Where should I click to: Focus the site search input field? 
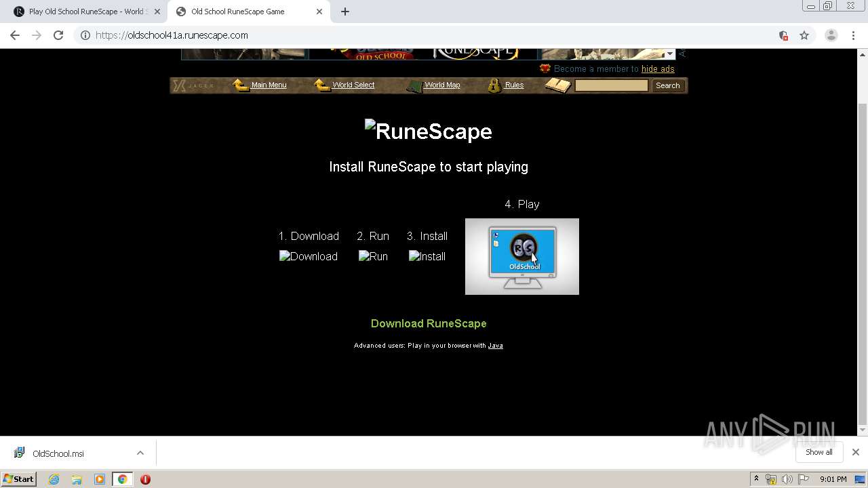point(612,85)
